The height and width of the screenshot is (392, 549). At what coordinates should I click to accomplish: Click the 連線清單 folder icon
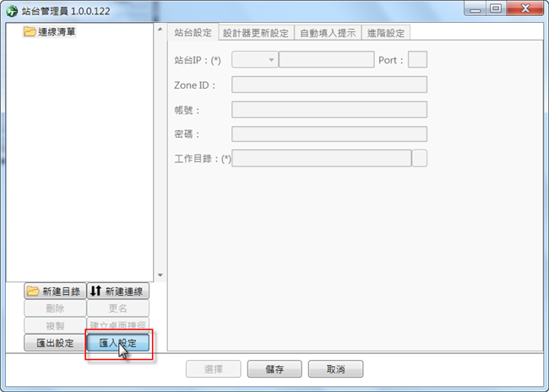(30, 31)
